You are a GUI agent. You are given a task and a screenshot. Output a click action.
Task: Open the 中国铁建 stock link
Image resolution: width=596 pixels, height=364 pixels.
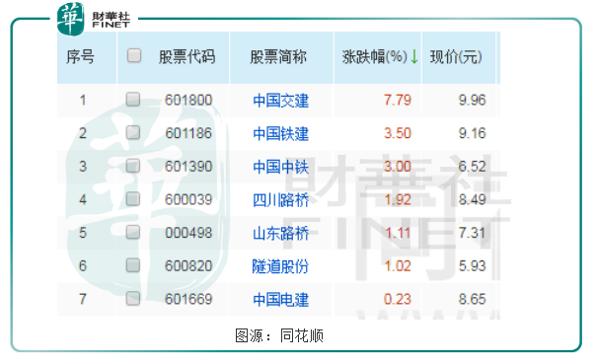[x=280, y=134]
